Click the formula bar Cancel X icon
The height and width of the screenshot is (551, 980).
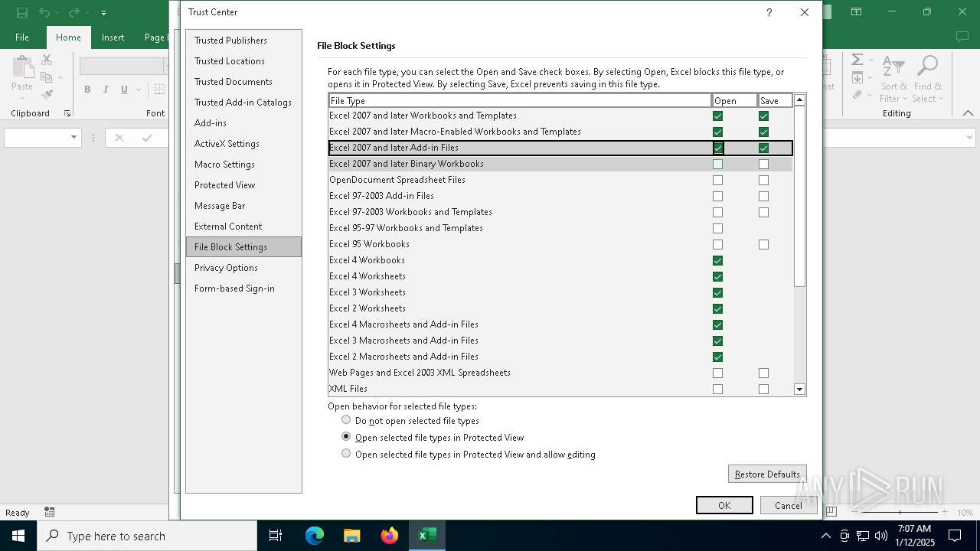(119, 138)
